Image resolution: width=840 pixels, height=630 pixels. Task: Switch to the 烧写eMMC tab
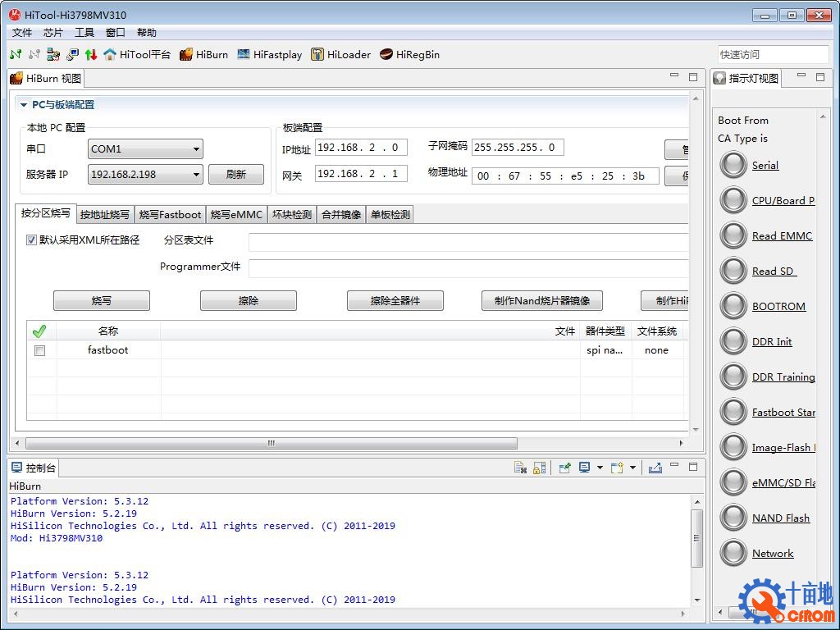pyautogui.click(x=236, y=215)
